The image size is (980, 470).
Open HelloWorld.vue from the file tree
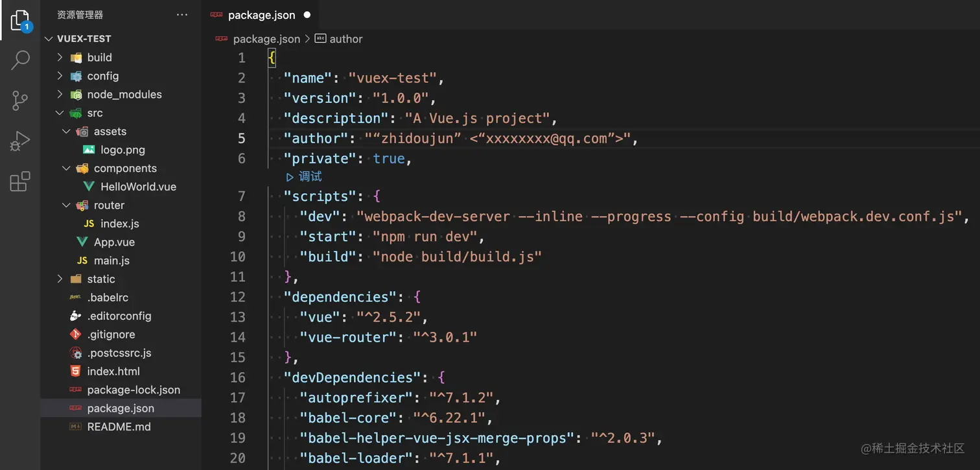[x=138, y=187]
